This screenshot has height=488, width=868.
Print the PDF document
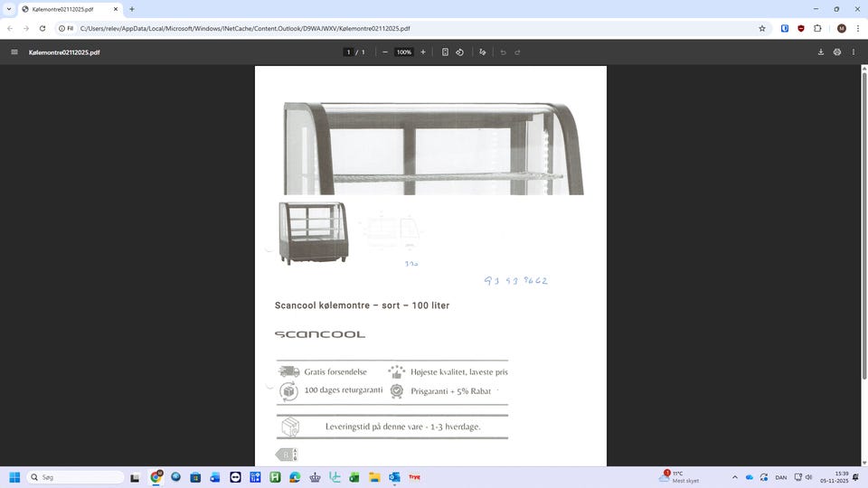tap(837, 52)
